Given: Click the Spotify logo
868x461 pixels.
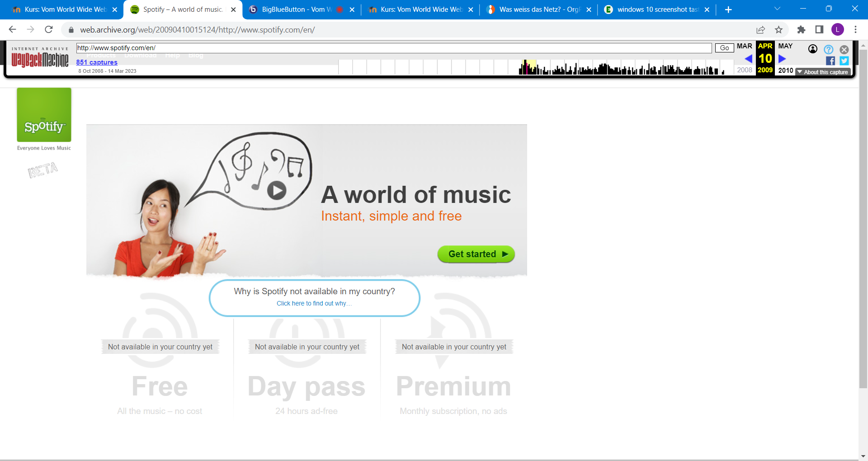Looking at the screenshot, I should [x=44, y=115].
